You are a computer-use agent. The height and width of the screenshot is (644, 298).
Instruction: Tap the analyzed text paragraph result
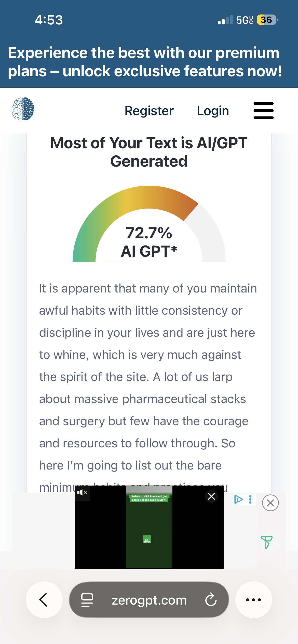[148, 376]
